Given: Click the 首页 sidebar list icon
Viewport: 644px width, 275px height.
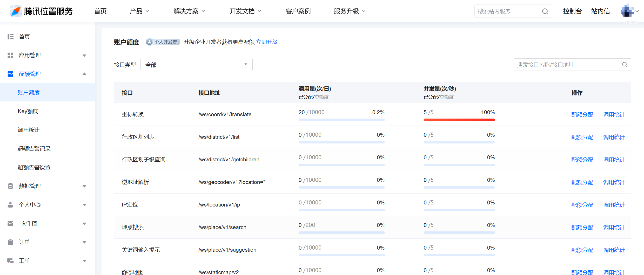Looking at the screenshot, I should (10, 37).
